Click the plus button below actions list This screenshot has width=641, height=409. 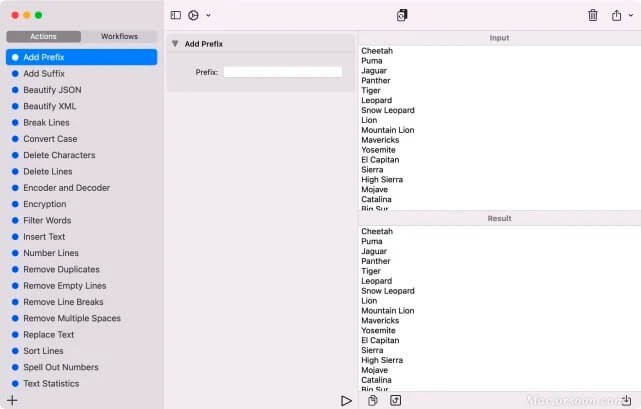(12, 400)
